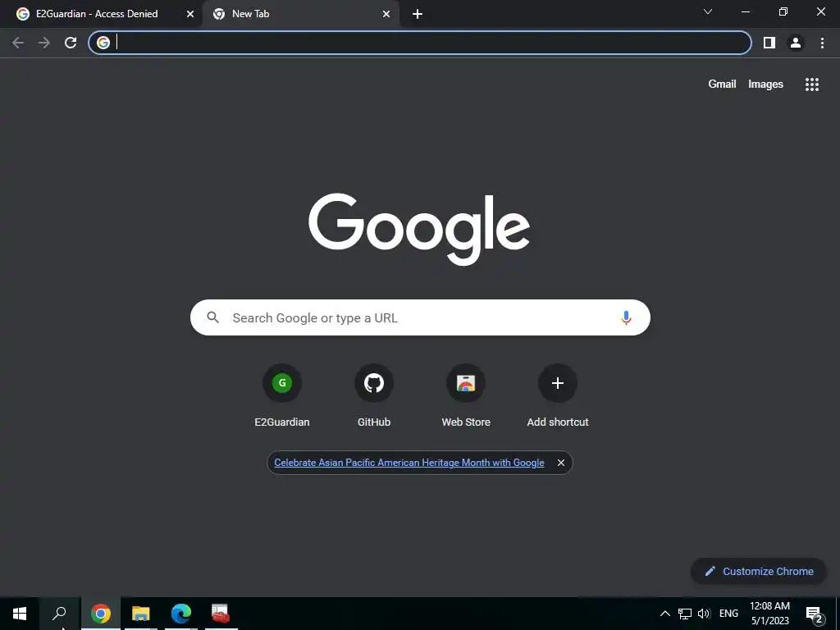This screenshot has height=630, width=840.
Task: Open the E2Guardian shortcut
Action: coord(282,395)
